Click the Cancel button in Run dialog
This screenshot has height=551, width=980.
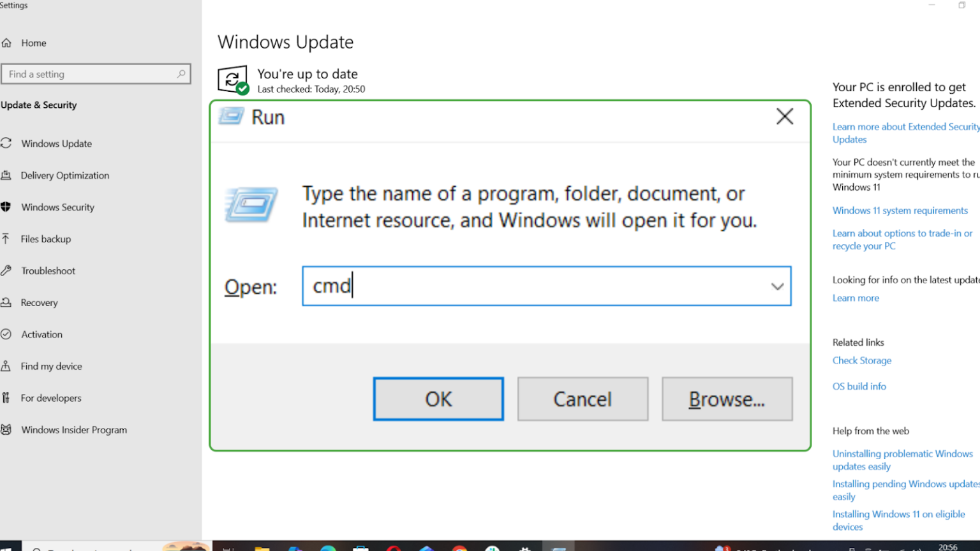pos(583,399)
